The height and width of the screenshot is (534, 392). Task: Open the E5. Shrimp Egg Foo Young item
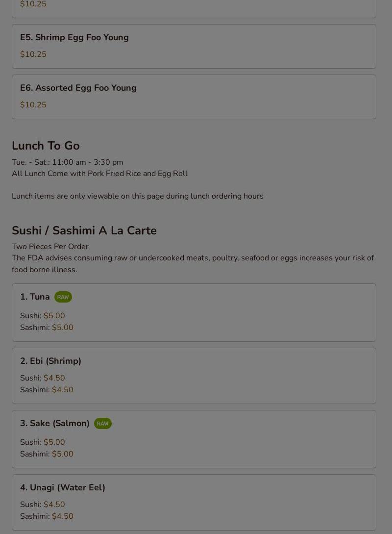pos(194,46)
